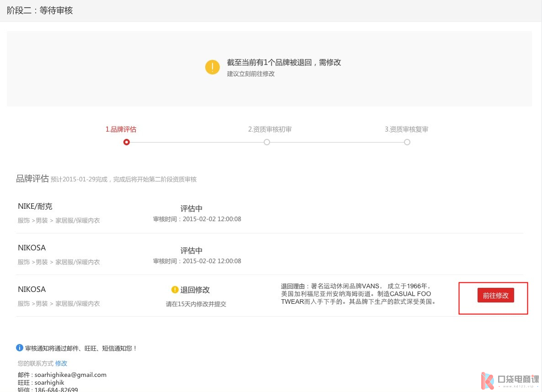Click the 品牌评估 section heading
This screenshot has height=392, width=542.
tap(32, 179)
